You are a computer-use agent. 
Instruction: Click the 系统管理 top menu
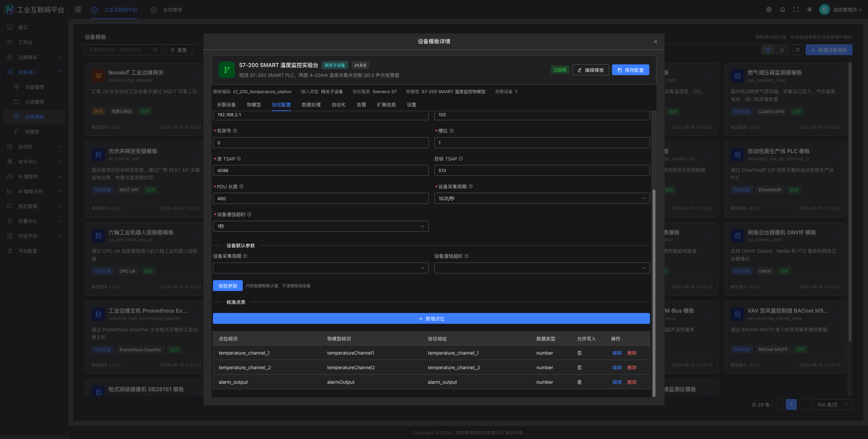pos(166,10)
